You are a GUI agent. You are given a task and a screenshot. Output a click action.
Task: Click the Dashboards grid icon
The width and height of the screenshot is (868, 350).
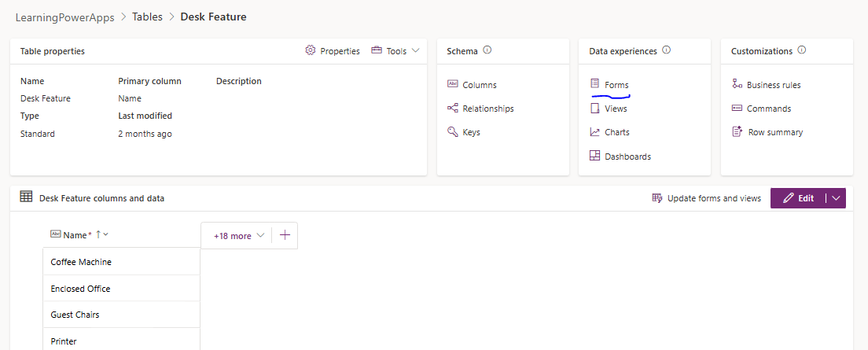tap(594, 156)
